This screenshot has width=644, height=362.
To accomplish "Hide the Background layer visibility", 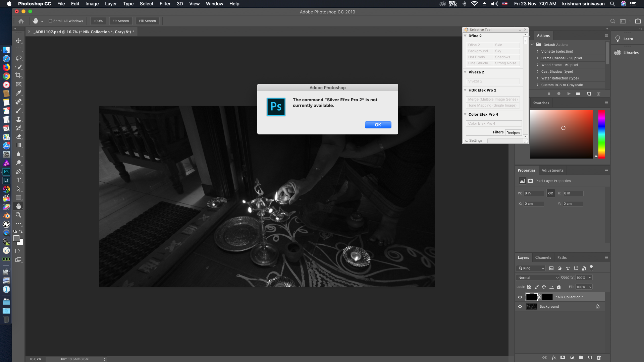I will coord(520,306).
